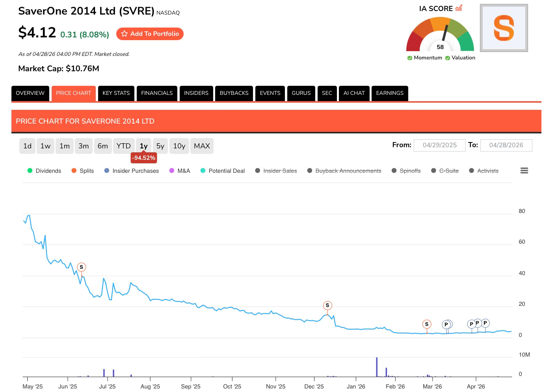This screenshot has width=543, height=392.
Task: Click the 0.31 (8.08%) price change
Action: pos(85,35)
